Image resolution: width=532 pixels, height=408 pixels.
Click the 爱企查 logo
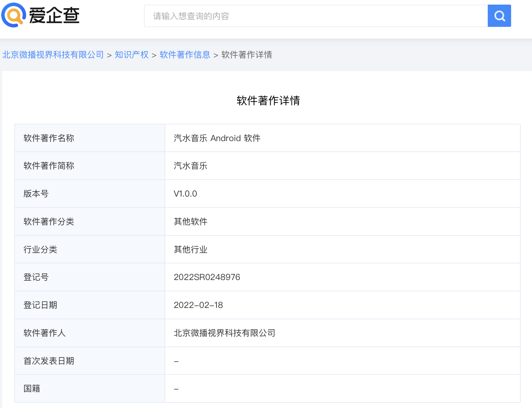pos(40,15)
